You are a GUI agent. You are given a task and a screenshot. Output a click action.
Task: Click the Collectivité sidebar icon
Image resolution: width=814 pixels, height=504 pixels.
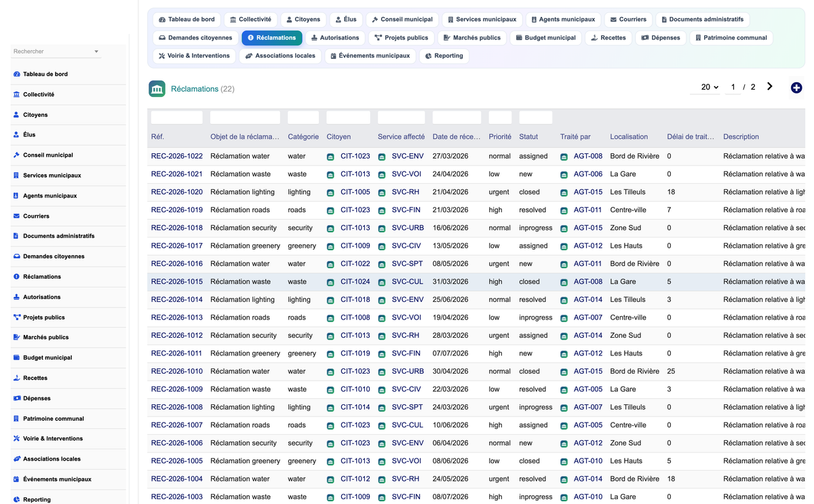pyautogui.click(x=17, y=94)
